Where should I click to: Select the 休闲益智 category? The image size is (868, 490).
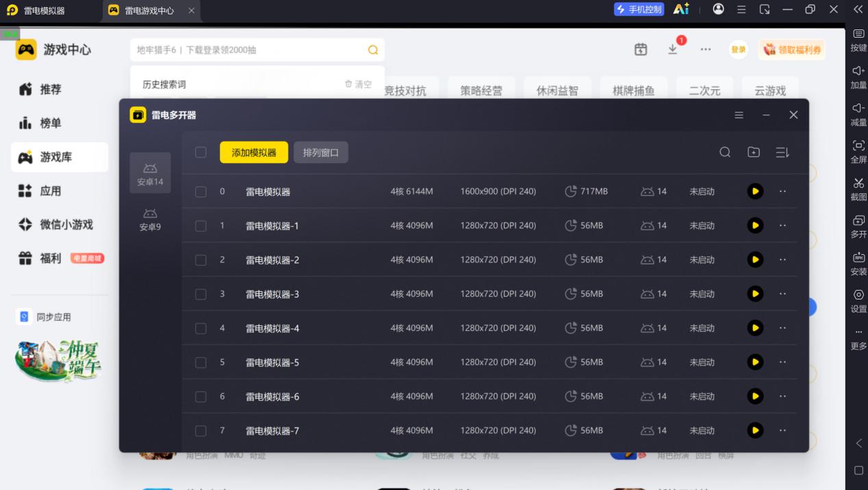(x=557, y=90)
